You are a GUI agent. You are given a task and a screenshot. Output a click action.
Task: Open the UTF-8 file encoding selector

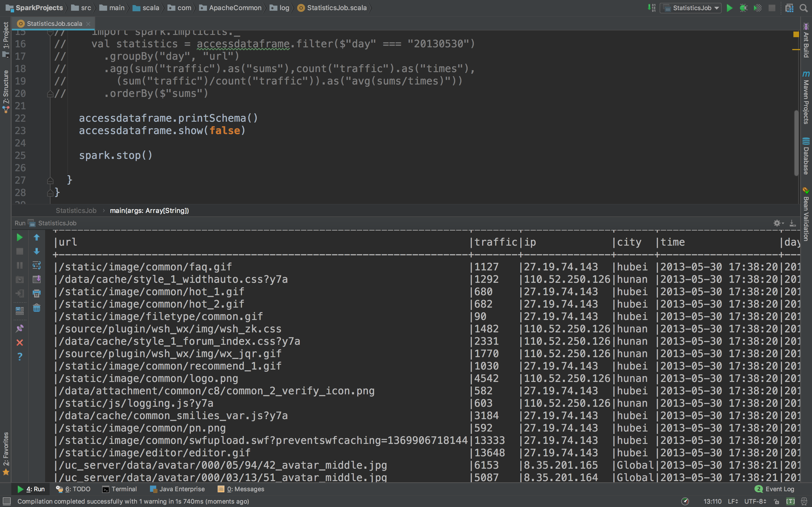click(755, 502)
